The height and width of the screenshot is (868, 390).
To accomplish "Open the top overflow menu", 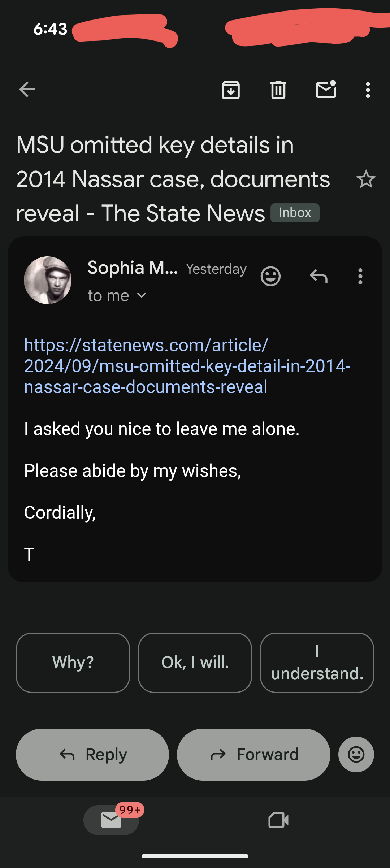I will [x=368, y=90].
